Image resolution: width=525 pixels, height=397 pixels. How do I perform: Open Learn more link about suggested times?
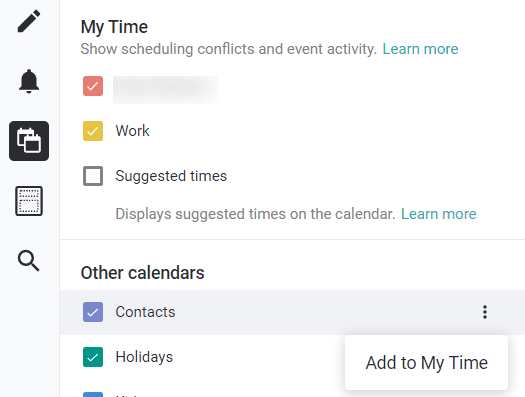click(x=439, y=214)
